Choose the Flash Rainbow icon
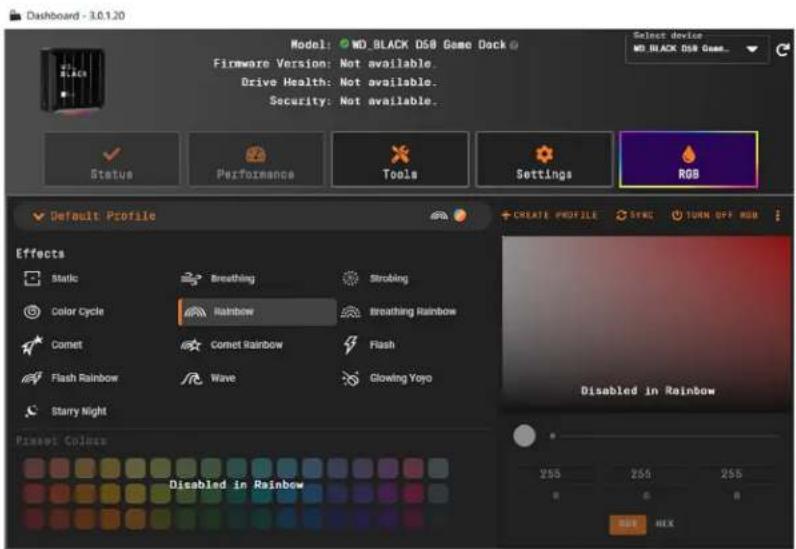796x549 pixels. tap(32, 378)
